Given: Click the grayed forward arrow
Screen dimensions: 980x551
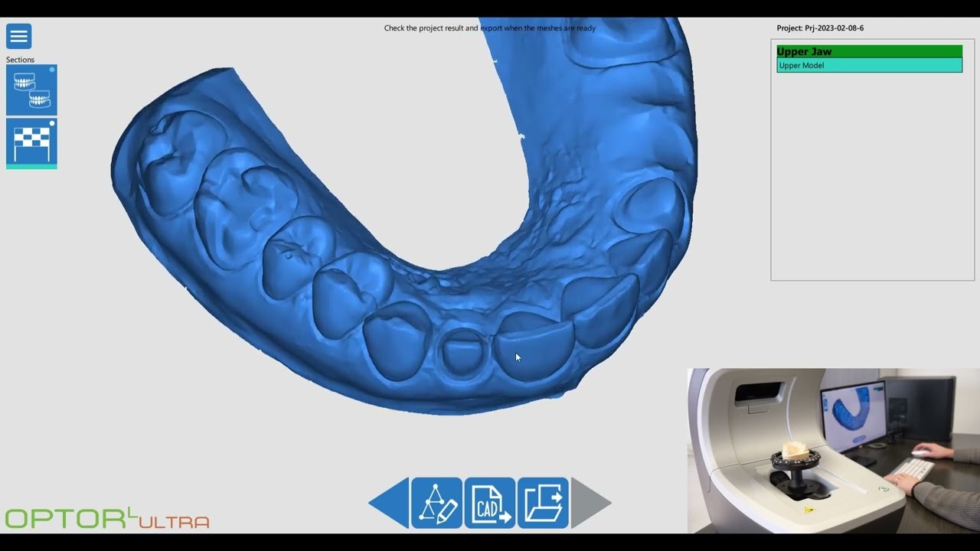Looking at the screenshot, I should click(591, 503).
